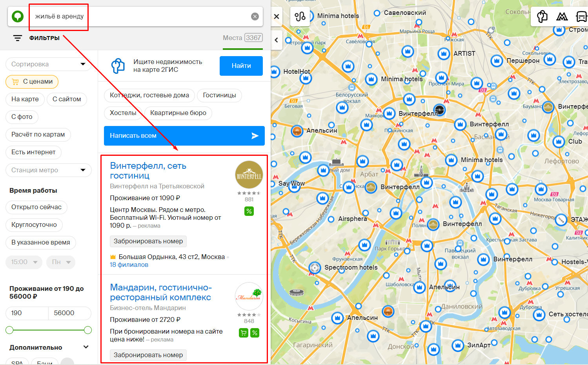Screen dimensions: 588x365
Task: Book a room at Мандарин
Action: click(x=148, y=355)
